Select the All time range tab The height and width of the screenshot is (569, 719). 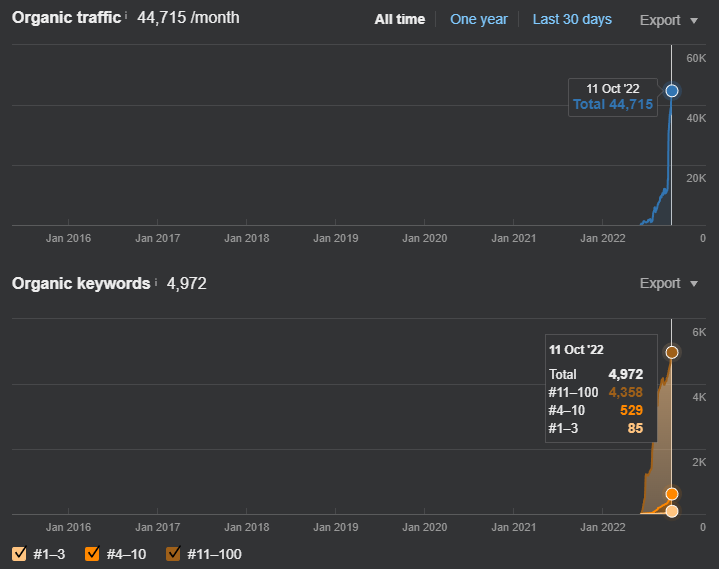399,19
